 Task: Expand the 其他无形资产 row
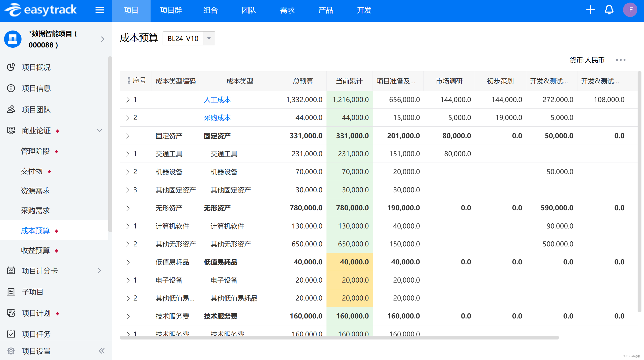tap(128, 244)
